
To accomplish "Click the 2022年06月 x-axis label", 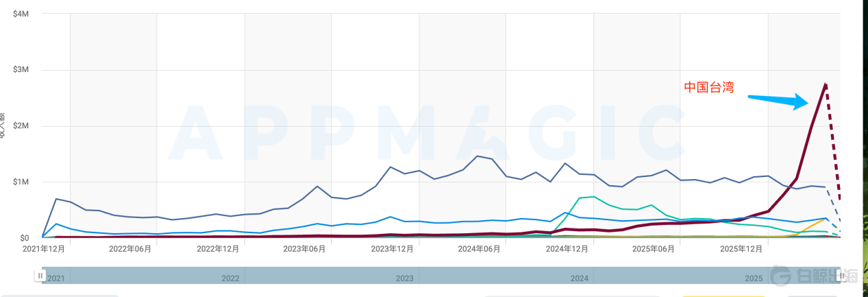I will click(x=130, y=249).
